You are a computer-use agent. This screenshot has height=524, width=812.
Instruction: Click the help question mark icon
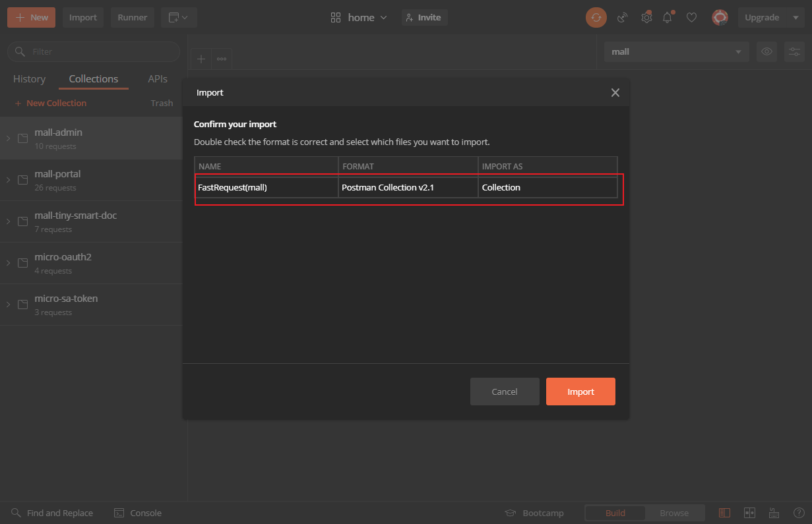(x=798, y=513)
